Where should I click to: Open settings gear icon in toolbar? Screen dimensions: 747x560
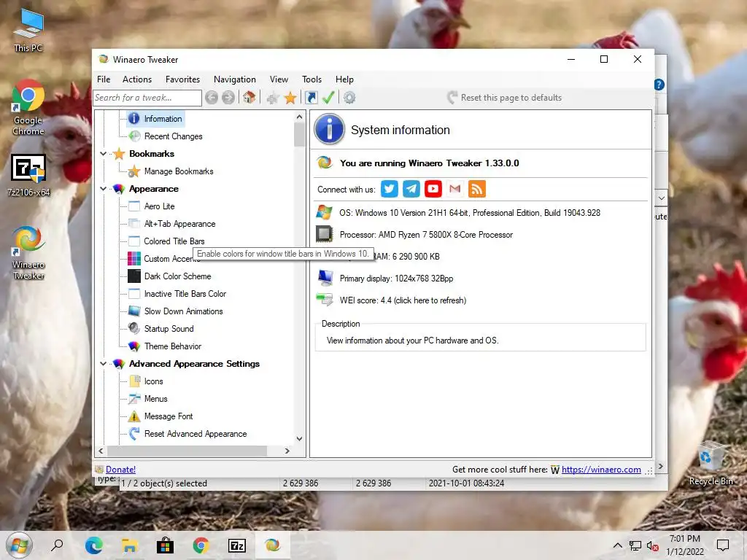(349, 98)
